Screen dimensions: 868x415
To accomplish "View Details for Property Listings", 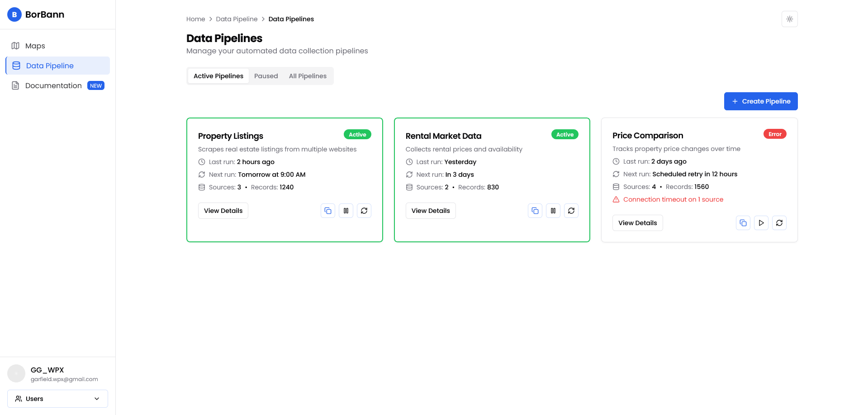I will [223, 211].
